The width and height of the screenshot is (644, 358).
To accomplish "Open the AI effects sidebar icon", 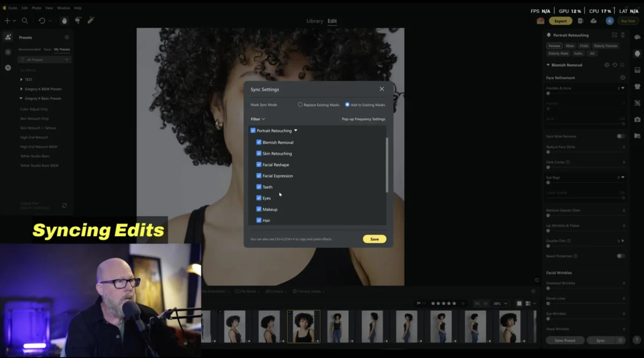I will coord(8,52).
